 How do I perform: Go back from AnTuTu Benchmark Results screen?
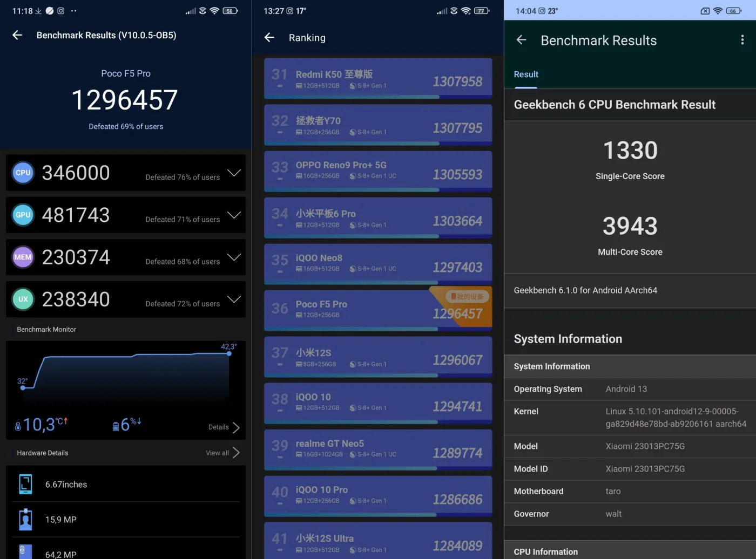click(x=17, y=35)
